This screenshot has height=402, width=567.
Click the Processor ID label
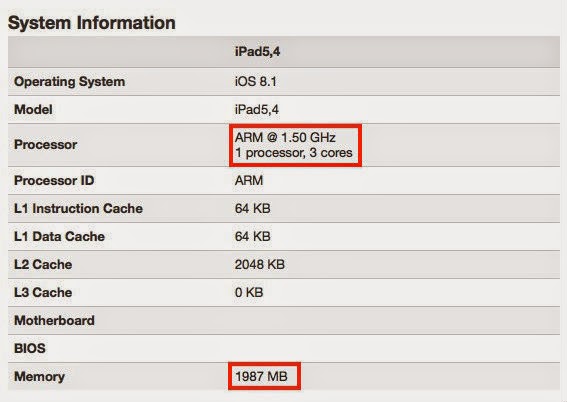click(54, 180)
